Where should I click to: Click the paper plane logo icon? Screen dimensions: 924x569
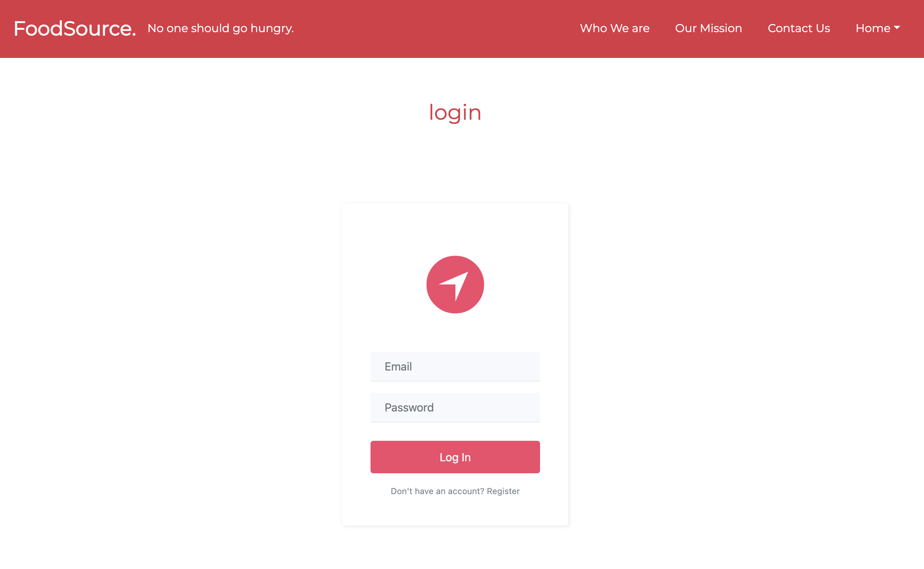click(455, 285)
